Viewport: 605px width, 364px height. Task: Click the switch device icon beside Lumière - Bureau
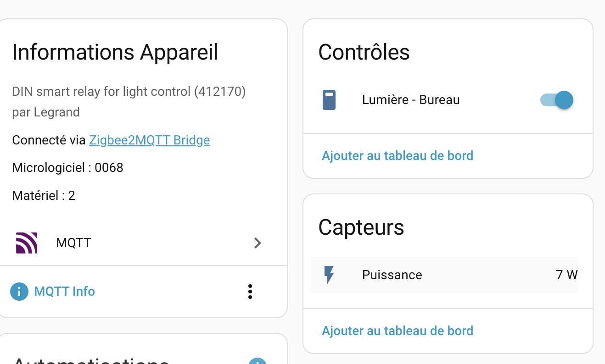[x=329, y=100]
